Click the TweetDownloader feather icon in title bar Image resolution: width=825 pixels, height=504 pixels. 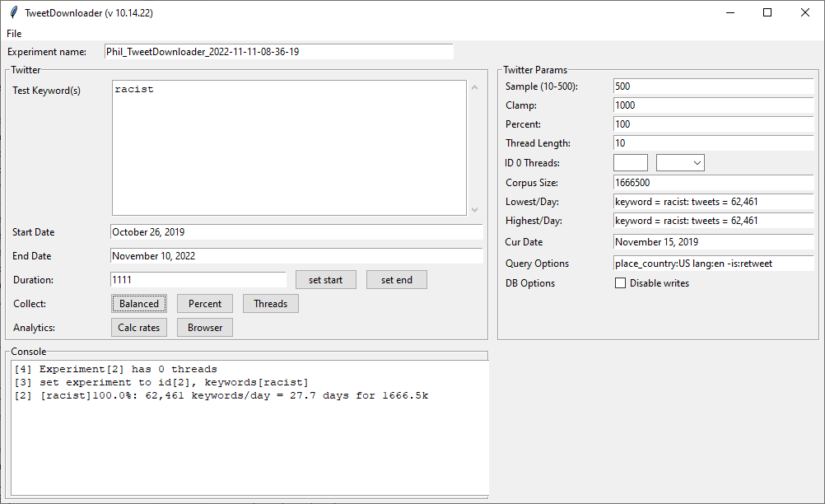(12, 12)
